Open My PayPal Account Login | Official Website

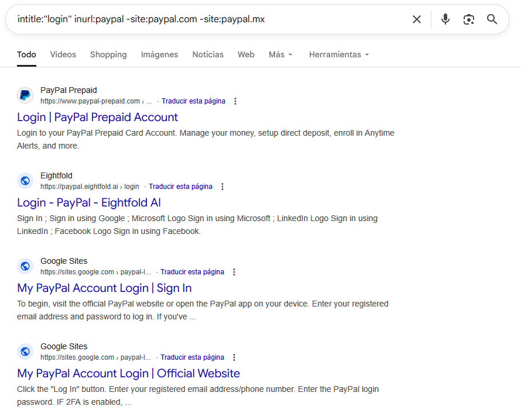click(x=128, y=373)
